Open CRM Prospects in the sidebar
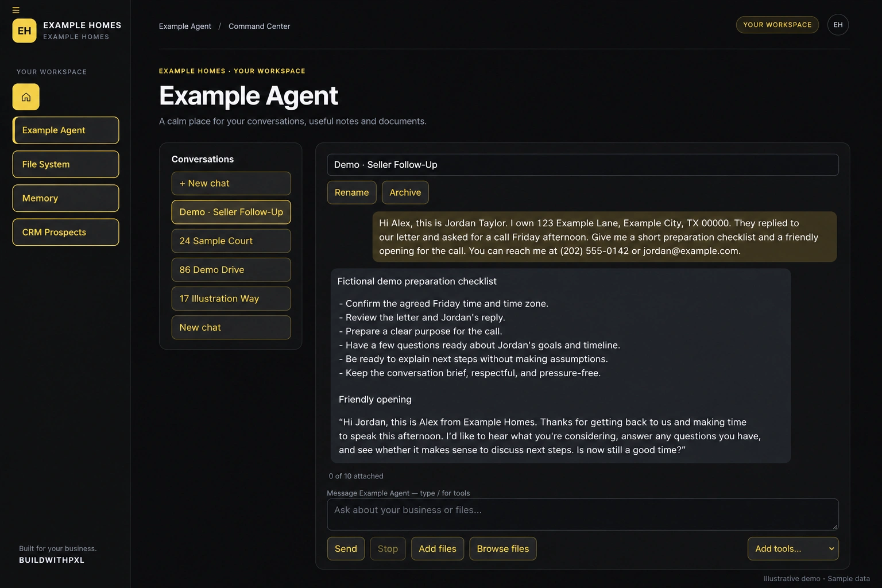882x588 pixels. pyautogui.click(x=65, y=232)
